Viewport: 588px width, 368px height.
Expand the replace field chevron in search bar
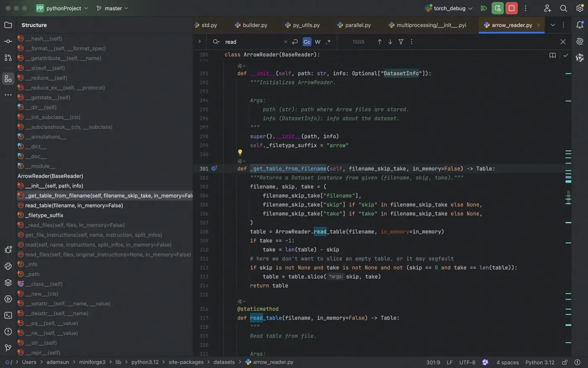[199, 41]
